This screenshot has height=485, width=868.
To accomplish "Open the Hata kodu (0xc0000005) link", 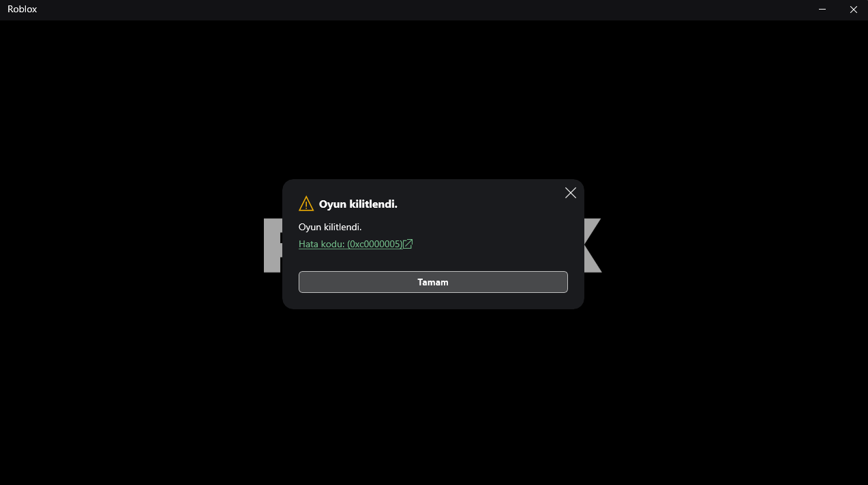I will coord(355,244).
